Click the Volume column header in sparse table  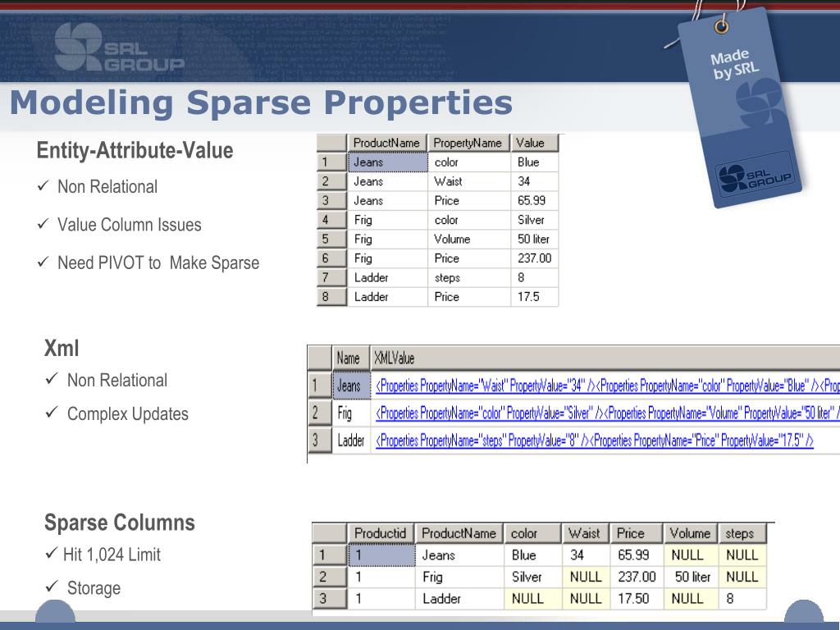(691, 533)
